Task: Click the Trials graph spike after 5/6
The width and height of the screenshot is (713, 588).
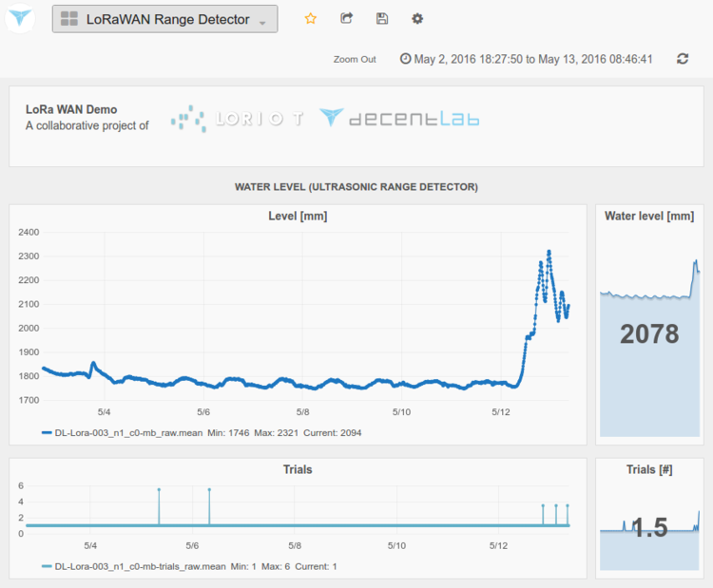Action: (209, 506)
